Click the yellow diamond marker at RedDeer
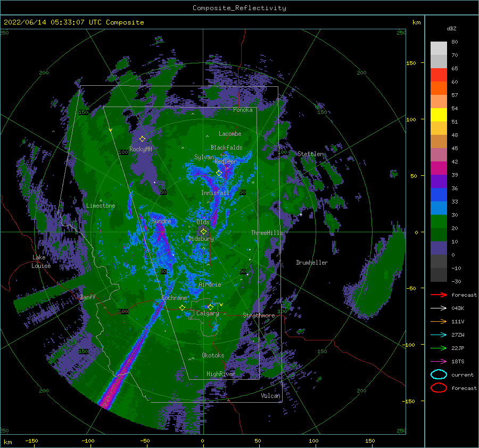This screenshot has height=448, width=479. tap(219, 173)
